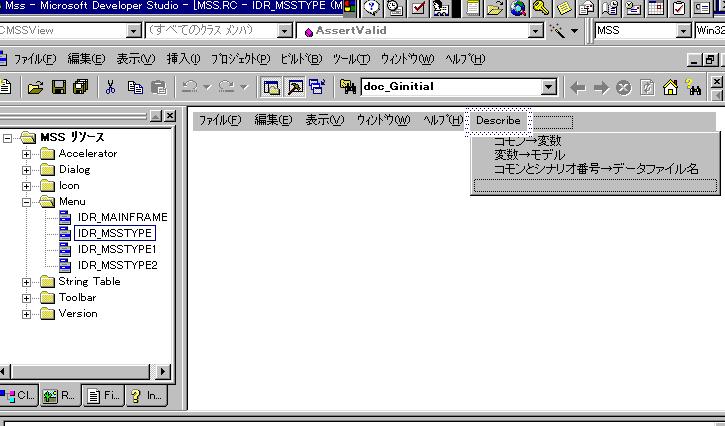Click the yellow key icon
Viewport: 725px width, 426px height.
(x=541, y=8)
